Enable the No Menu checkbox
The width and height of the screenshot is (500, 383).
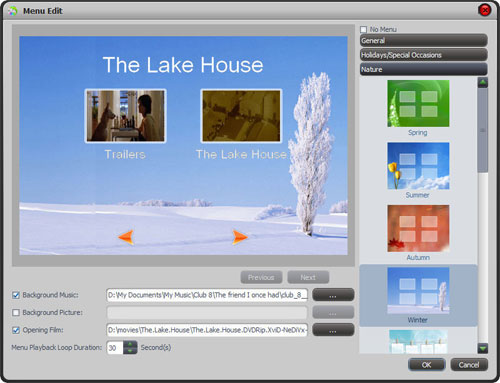pos(363,29)
